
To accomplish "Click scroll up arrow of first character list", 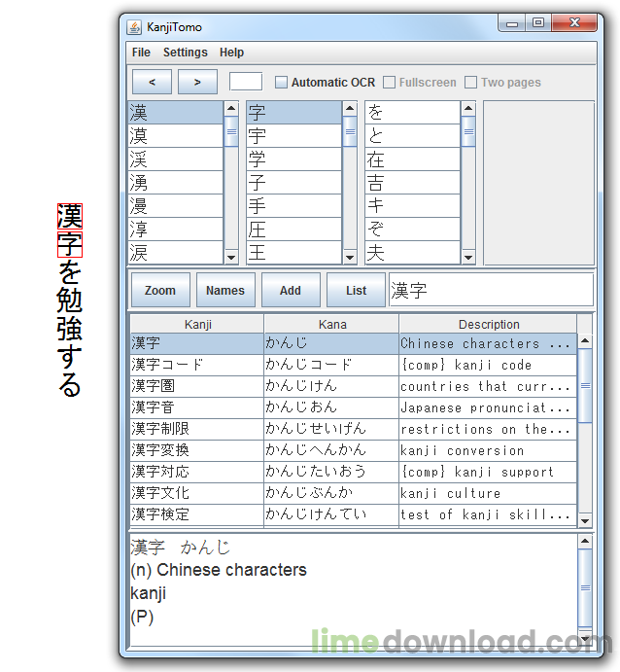I will 231,108.
